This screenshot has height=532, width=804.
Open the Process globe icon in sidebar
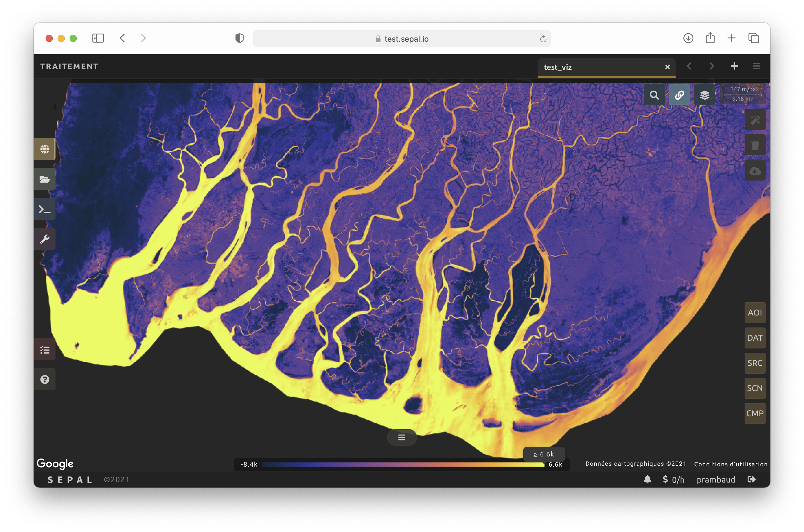point(44,149)
